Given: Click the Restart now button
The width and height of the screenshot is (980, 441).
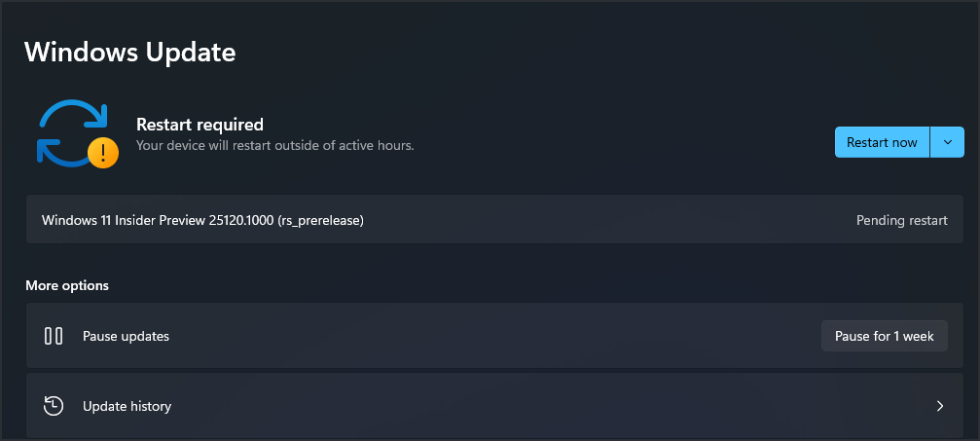Looking at the screenshot, I should pyautogui.click(x=882, y=143).
